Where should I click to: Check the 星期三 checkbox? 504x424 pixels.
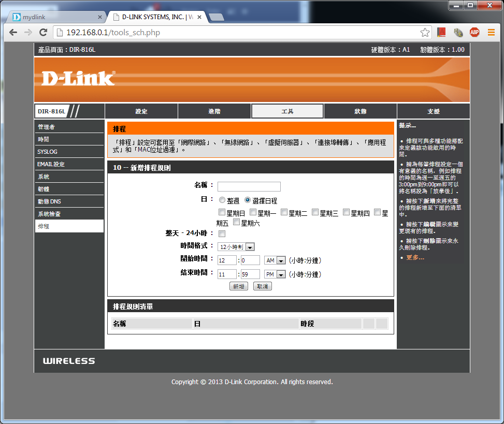point(315,212)
